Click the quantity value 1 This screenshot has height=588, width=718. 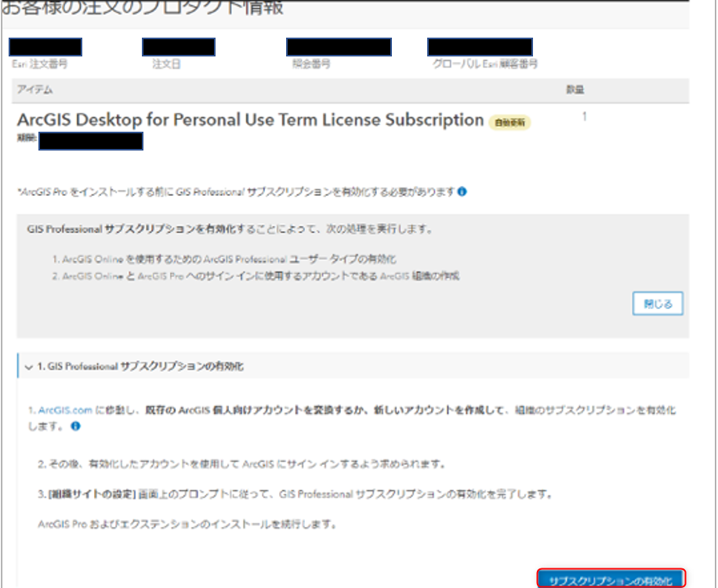point(584,118)
